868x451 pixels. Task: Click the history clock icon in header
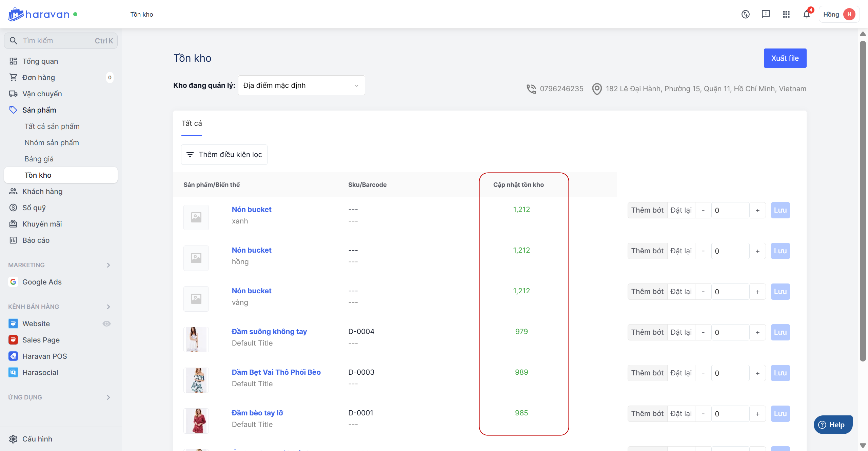coord(745,14)
